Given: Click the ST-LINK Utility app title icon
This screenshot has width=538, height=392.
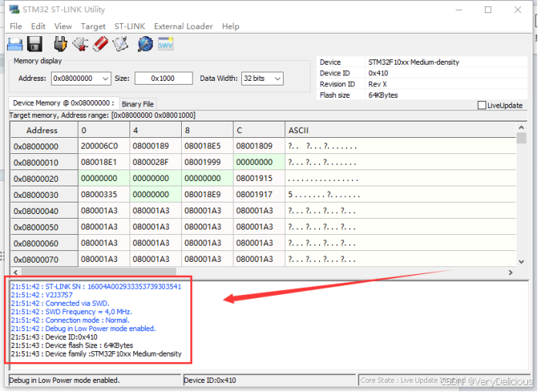Looking at the screenshot, I should click(14, 9).
